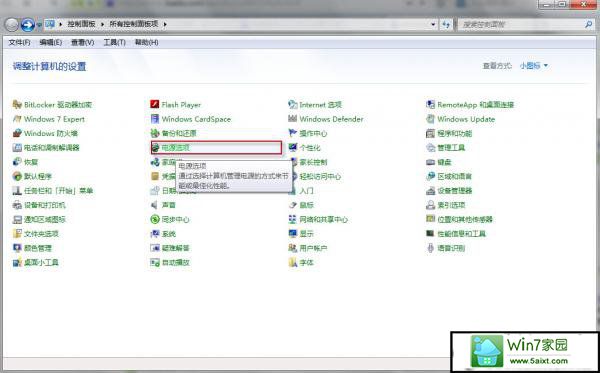Open 键盘 settings
This screenshot has width=600, height=373.
(439, 162)
